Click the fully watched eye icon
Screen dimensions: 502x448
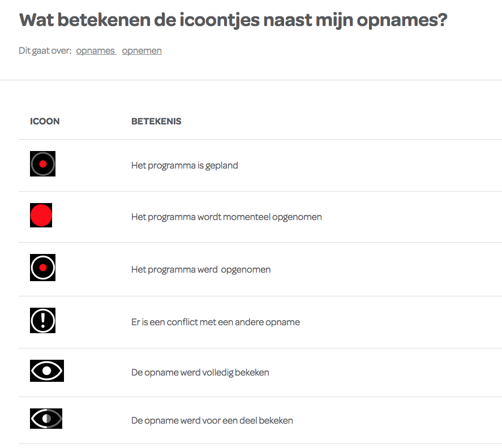coord(47,371)
